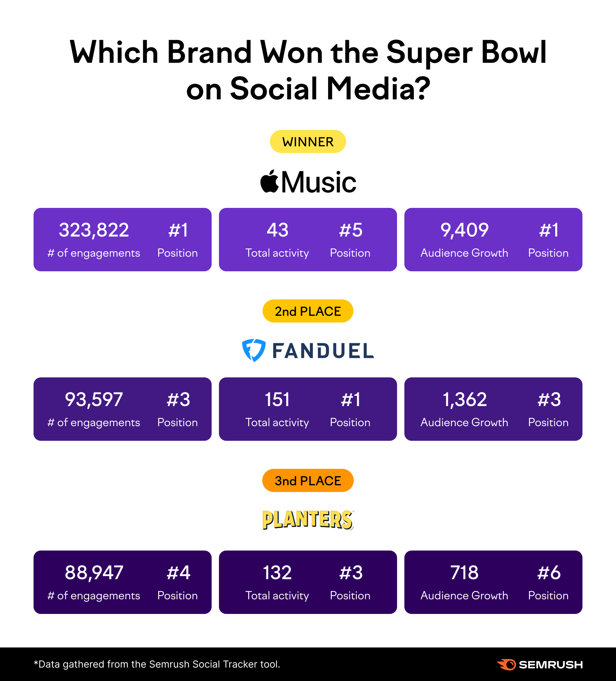Click the 132 total activity value
The width and height of the screenshot is (616, 681).
pyautogui.click(x=277, y=572)
